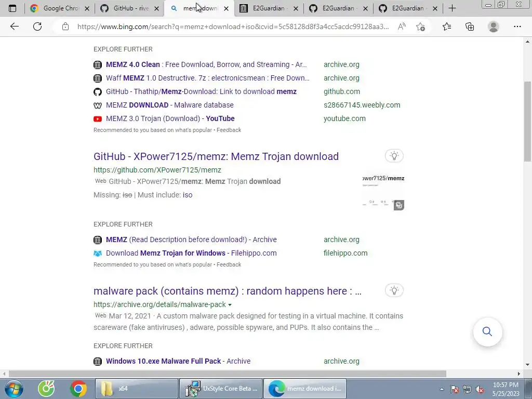Open Edge memz download taskbar button
This screenshot has width=532, height=399.
304,389
